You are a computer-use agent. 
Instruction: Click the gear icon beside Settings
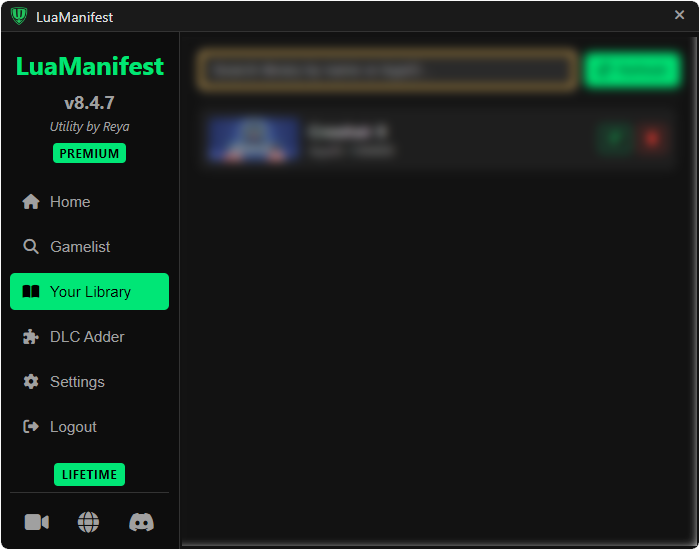[31, 382]
